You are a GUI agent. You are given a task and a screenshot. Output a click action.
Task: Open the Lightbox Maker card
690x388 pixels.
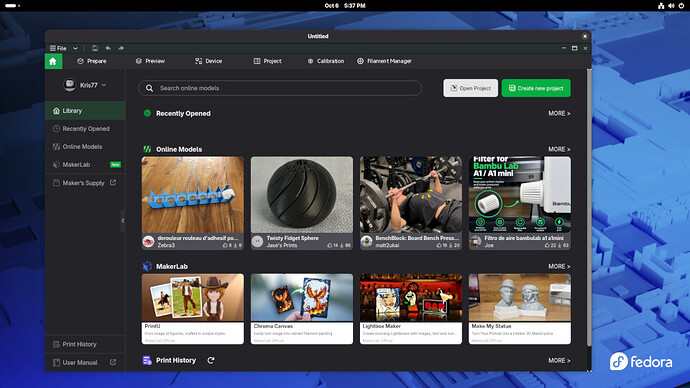point(411,309)
